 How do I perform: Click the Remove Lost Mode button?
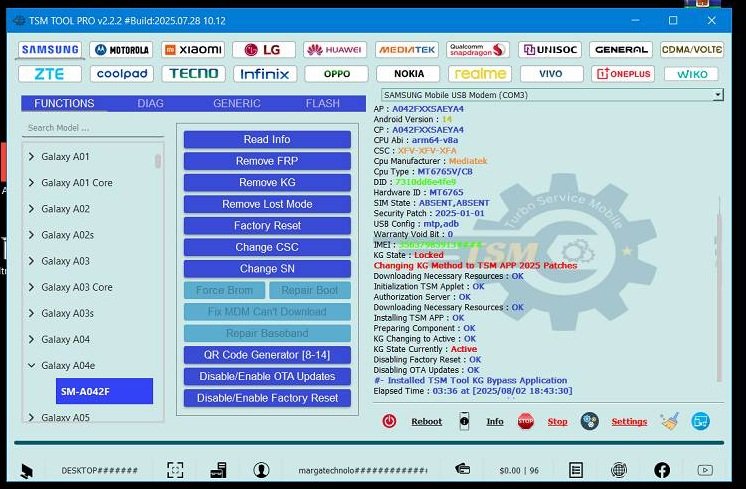(x=267, y=204)
